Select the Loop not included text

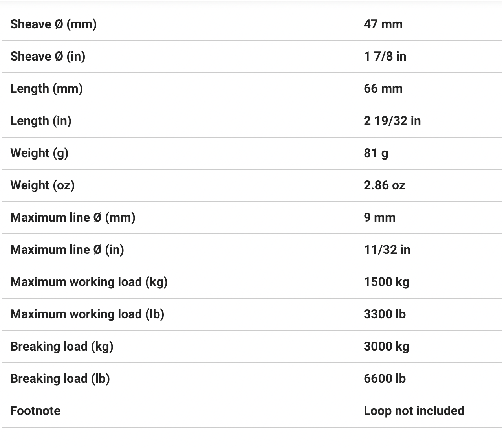[414, 411]
